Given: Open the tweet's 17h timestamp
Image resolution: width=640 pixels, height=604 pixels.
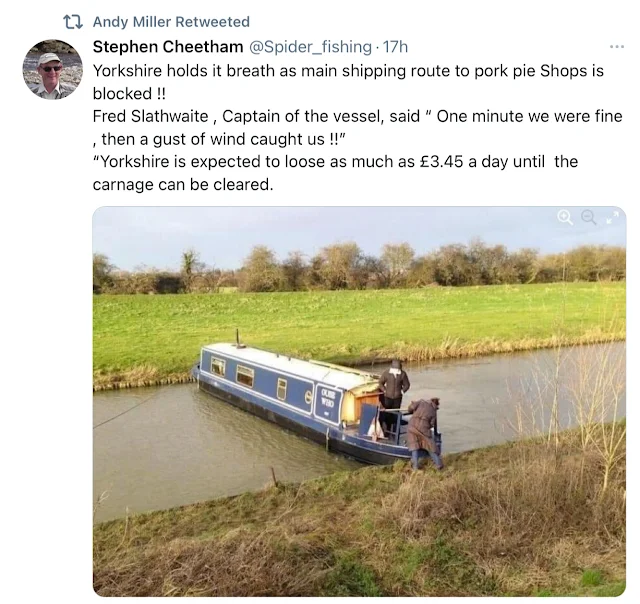Looking at the screenshot, I should 395,46.
